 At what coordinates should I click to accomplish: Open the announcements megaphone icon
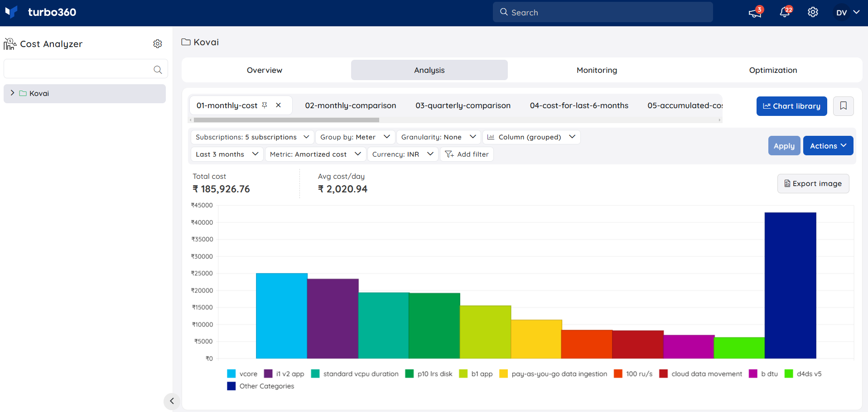pyautogui.click(x=755, y=13)
